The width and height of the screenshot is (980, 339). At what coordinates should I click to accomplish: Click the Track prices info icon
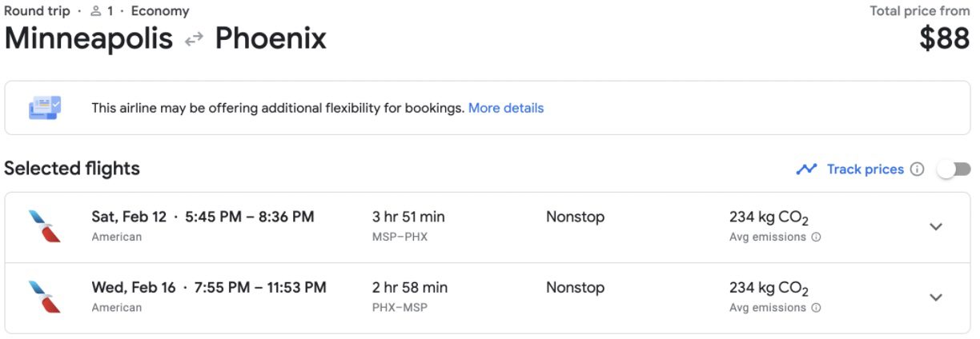[x=918, y=169]
